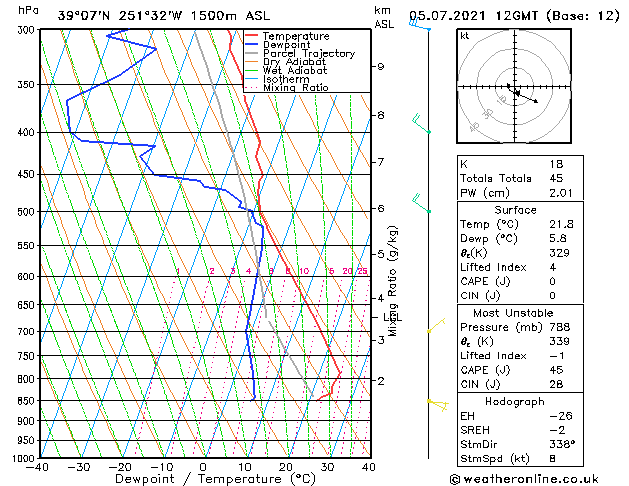The image size is (629, 486).
Task: Click the 'Parcel Trajectory' legend entry
Action: 309,53
